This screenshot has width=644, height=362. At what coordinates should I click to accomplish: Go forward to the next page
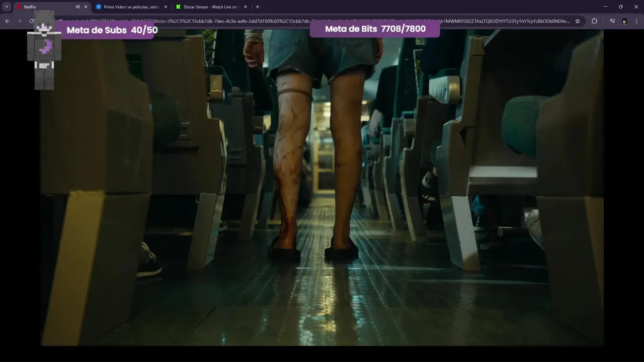19,21
